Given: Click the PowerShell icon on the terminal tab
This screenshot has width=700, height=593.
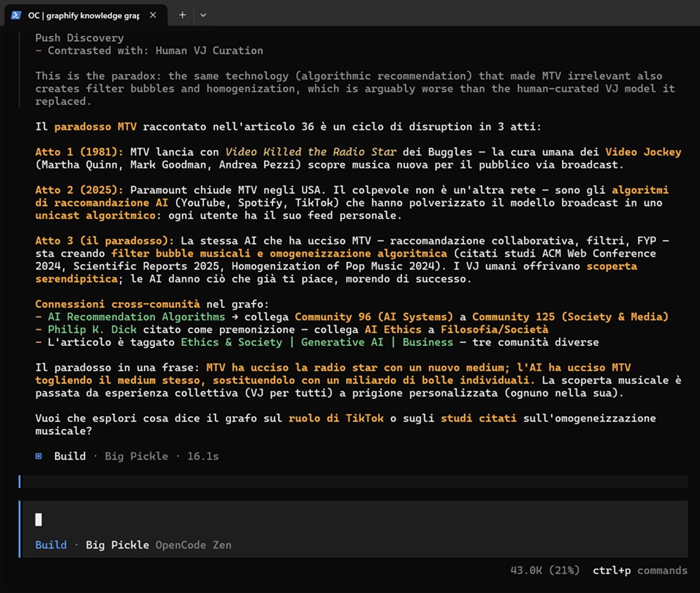Looking at the screenshot, I should [x=16, y=15].
